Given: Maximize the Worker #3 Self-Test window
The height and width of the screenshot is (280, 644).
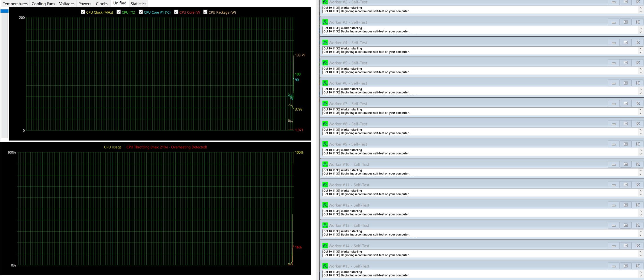Looking at the screenshot, I should (626, 22).
